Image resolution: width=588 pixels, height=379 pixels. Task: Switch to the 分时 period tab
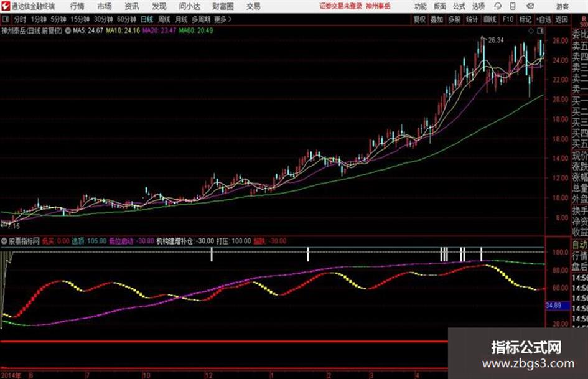pyautogui.click(x=21, y=19)
